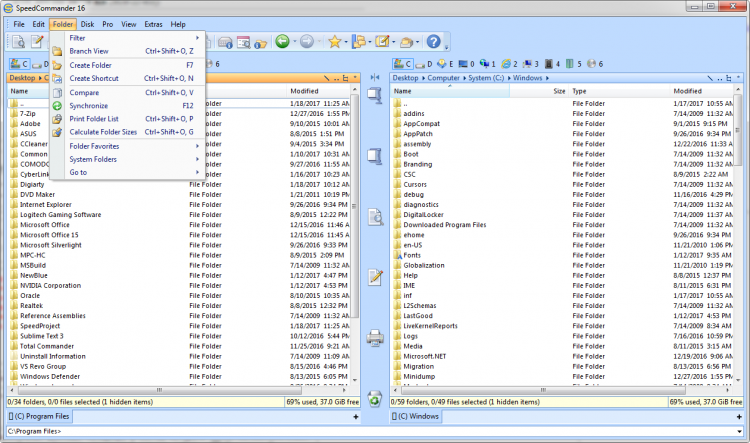Switch to the (C) Windows tab
Image resolution: width=750 pixels, height=443 pixels.
pyautogui.click(x=416, y=416)
